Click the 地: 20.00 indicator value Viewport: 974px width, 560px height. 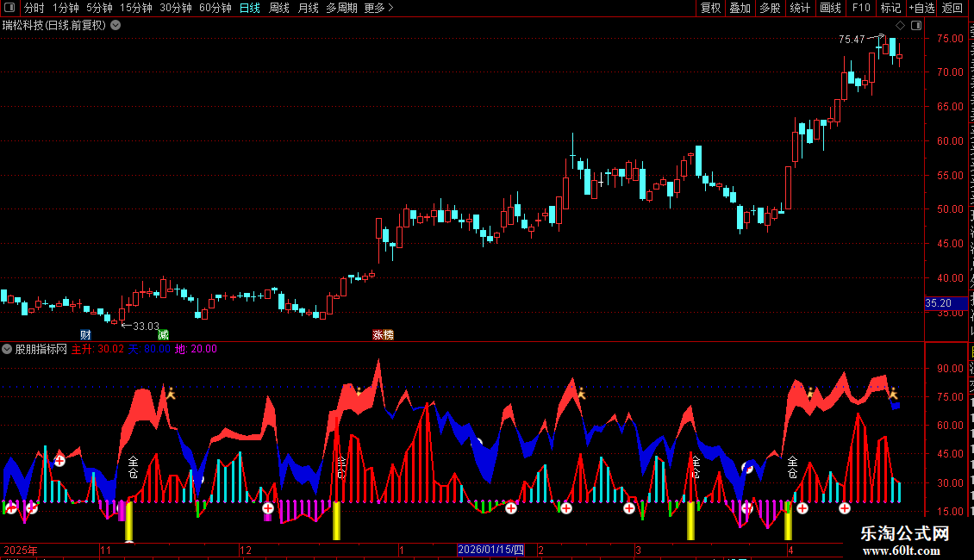196,349
